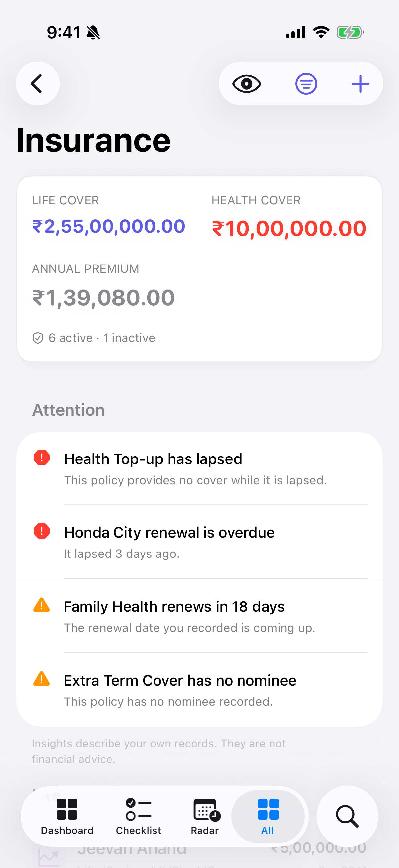Screen dimensions: 399x868
Task: Open Family Health renews in 18 days
Action: click(x=199, y=616)
